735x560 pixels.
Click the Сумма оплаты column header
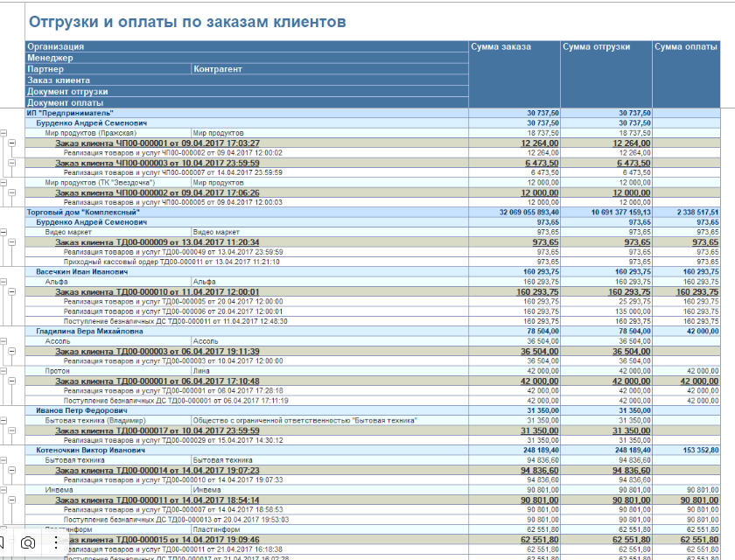click(x=686, y=46)
